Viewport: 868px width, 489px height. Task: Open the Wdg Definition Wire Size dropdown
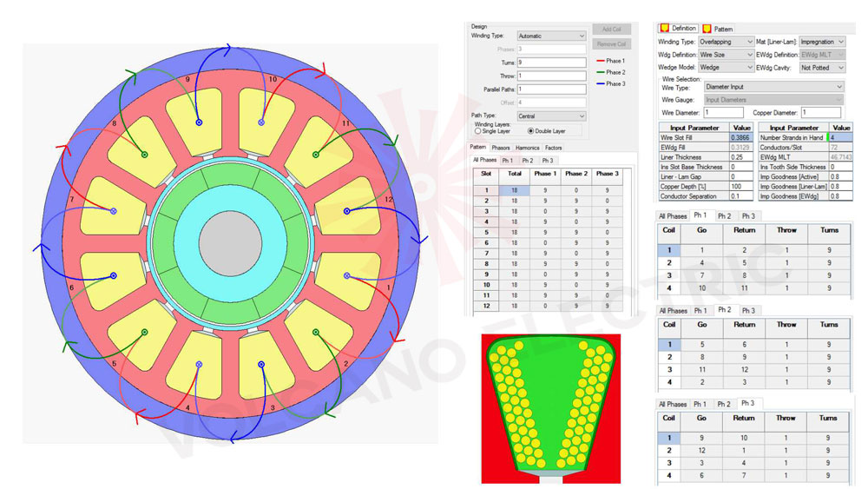(726, 55)
